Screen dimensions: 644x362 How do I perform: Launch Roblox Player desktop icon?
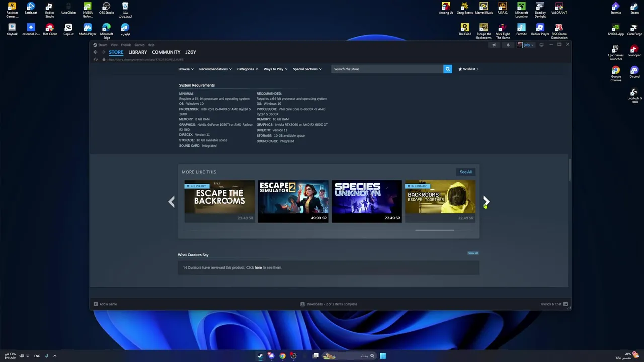[x=540, y=29]
